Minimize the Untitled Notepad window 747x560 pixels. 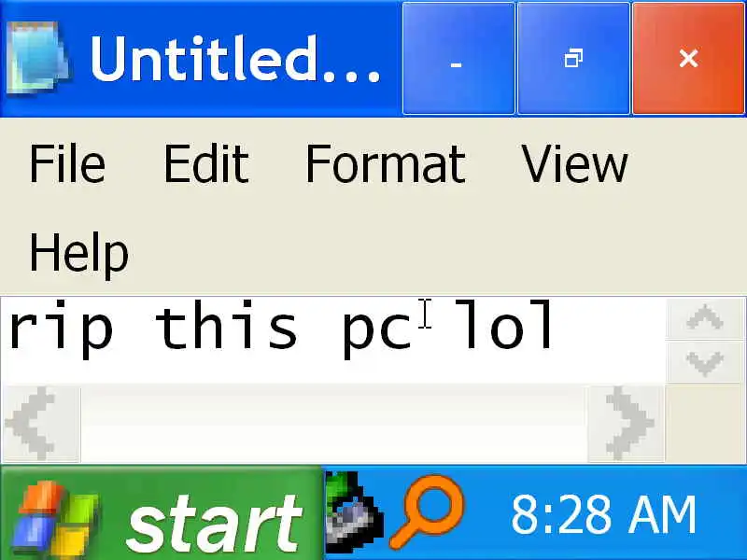click(458, 59)
